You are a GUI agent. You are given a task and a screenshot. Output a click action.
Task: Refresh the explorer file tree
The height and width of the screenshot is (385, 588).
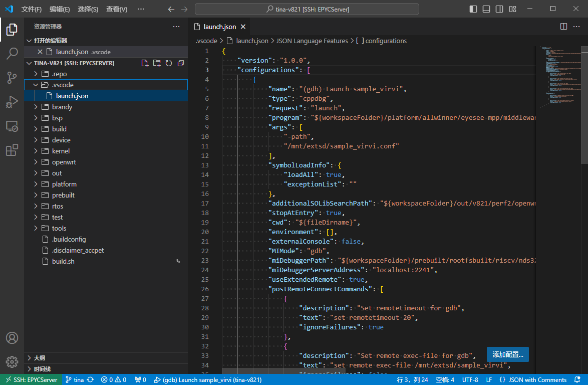169,63
